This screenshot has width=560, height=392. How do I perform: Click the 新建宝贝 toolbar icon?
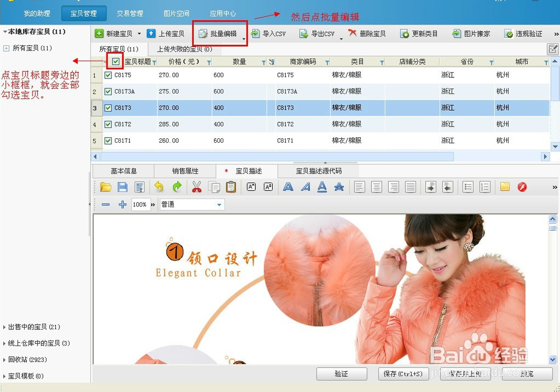[x=99, y=34]
